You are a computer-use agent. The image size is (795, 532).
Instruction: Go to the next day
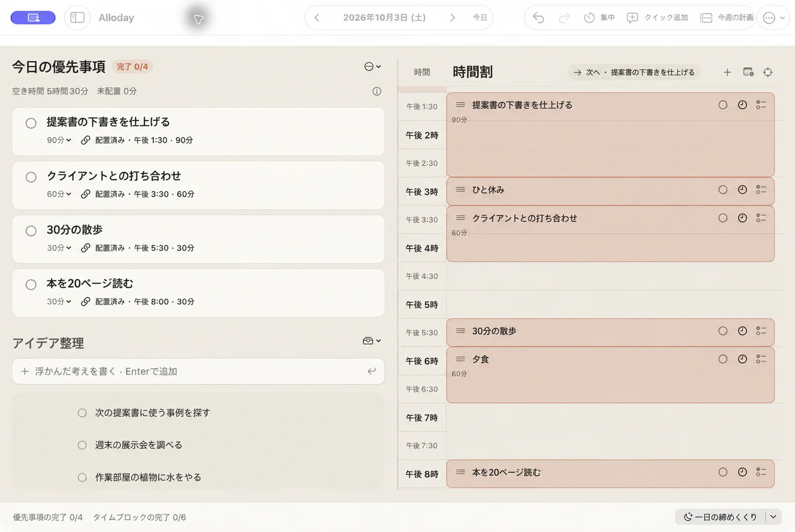tap(452, 18)
